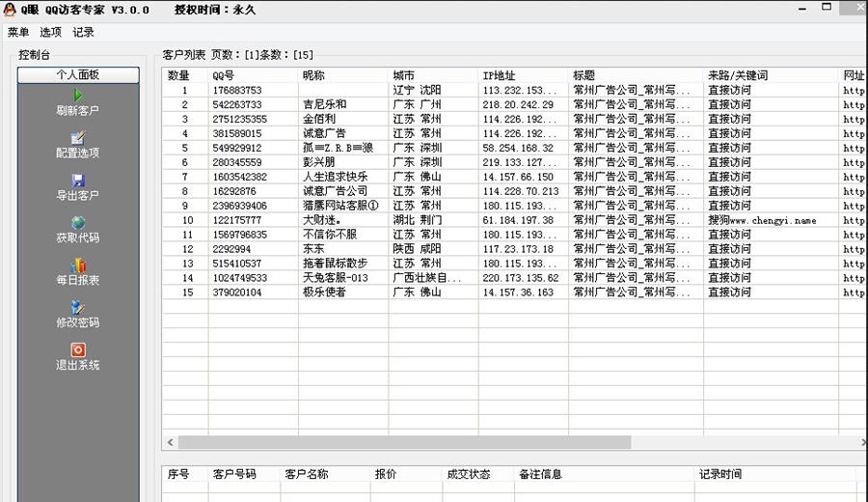The image size is (868, 502).
Task: Click the 获取代码 globe icon
Action: pyautogui.click(x=78, y=223)
